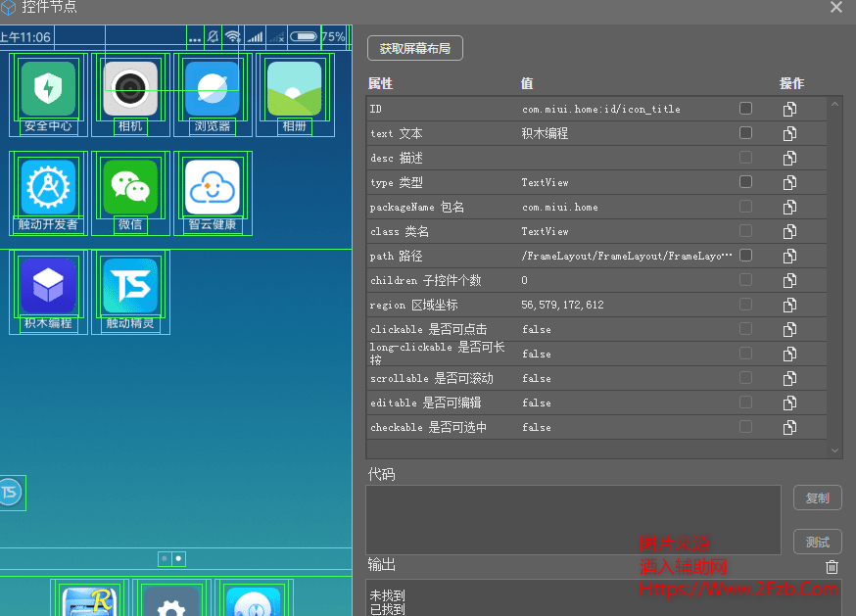Open the 安全中心 security app icon

(48, 89)
